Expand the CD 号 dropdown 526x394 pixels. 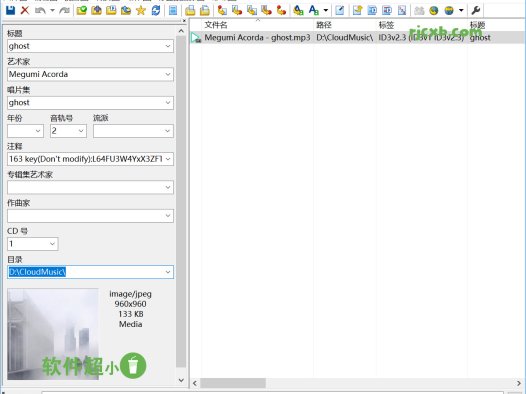(53, 244)
